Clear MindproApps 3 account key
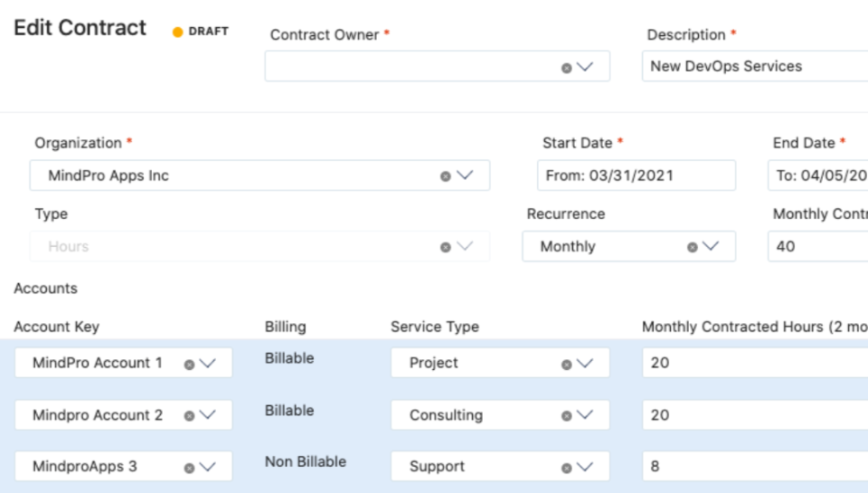The height and width of the screenshot is (493, 868). click(x=189, y=468)
